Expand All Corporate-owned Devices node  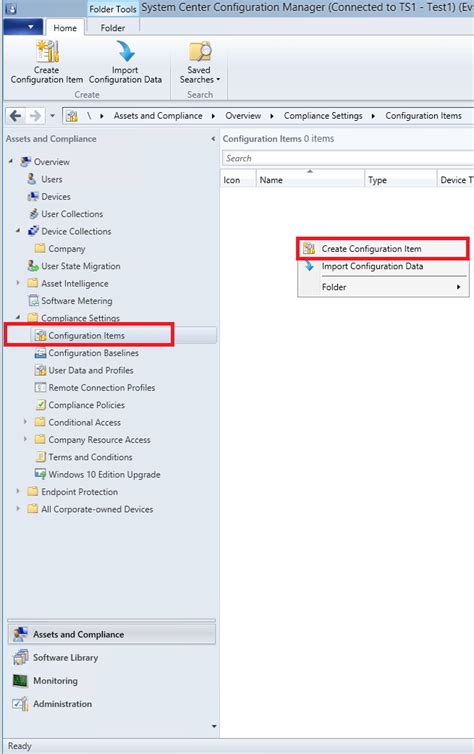(18, 508)
